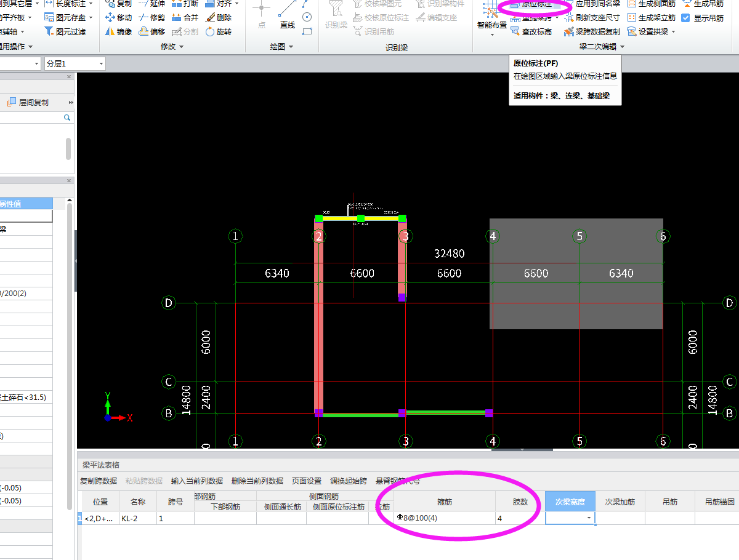Expand the 绘图 group dropdown
This screenshot has width=739, height=560.
291,46
